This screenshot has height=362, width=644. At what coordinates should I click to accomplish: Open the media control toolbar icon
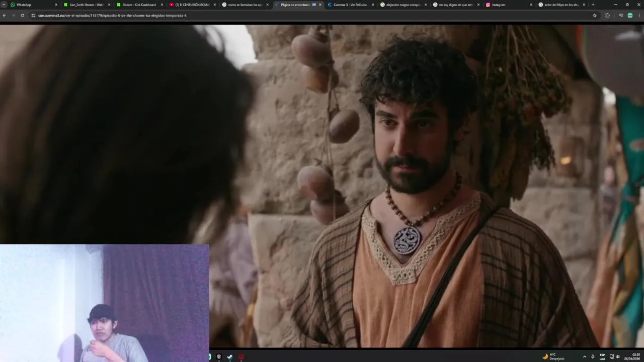621,16
